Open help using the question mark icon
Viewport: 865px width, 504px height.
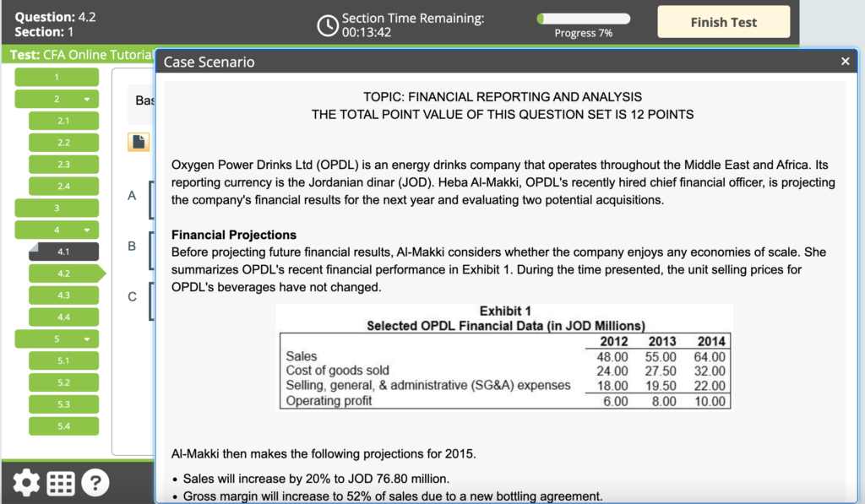[95, 482]
